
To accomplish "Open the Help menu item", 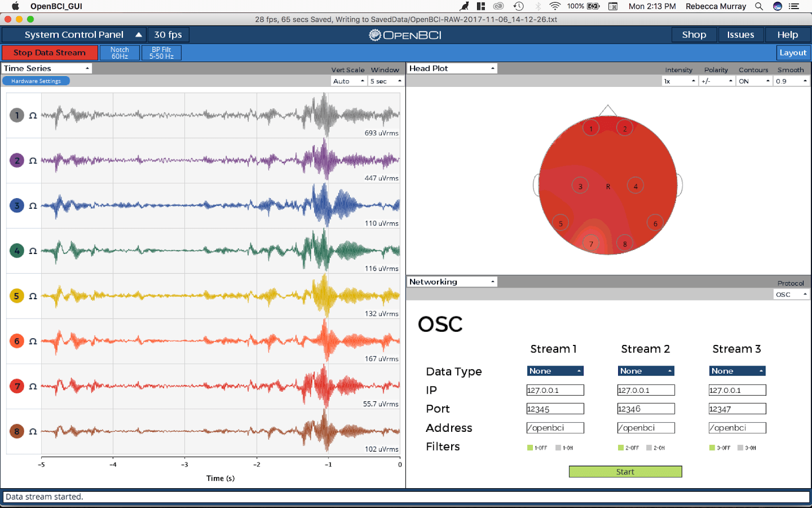I will point(787,35).
